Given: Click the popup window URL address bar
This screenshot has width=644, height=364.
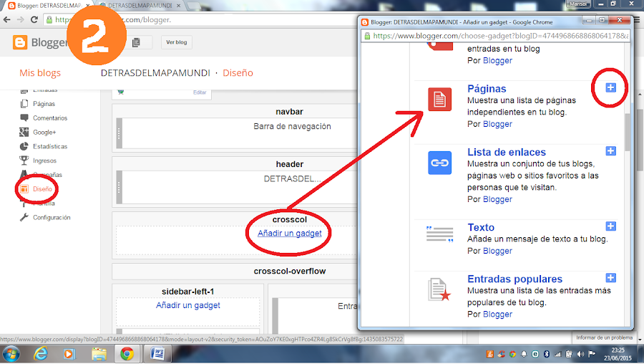Looking at the screenshot, I should [496, 36].
